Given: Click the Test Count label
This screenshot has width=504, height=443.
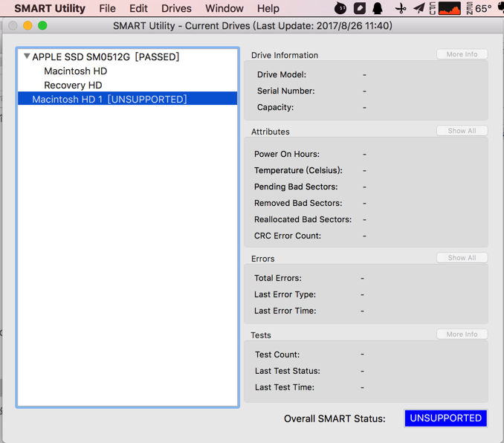Looking at the screenshot, I should (x=277, y=355).
